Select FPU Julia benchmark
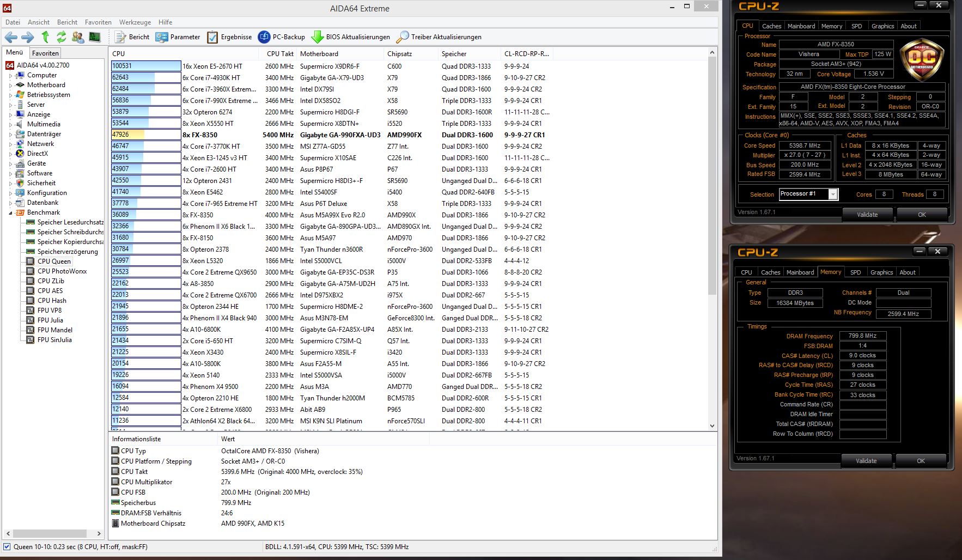962x560 pixels. coord(50,320)
